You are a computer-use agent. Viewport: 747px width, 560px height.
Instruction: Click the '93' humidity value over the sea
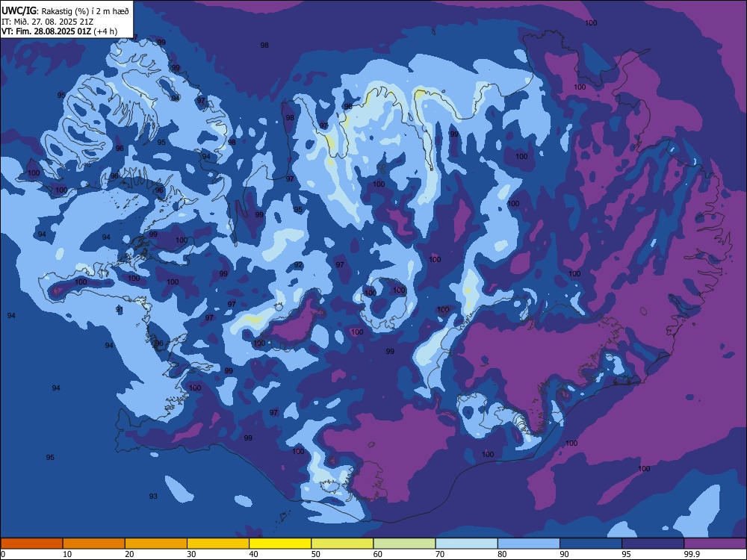[153, 497]
